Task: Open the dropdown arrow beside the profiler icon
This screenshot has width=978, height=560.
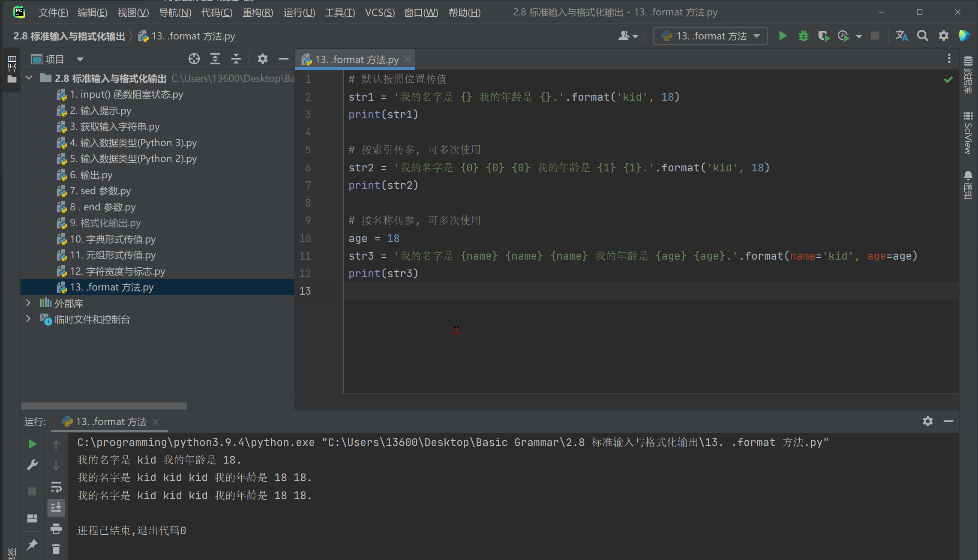Action: click(x=859, y=36)
